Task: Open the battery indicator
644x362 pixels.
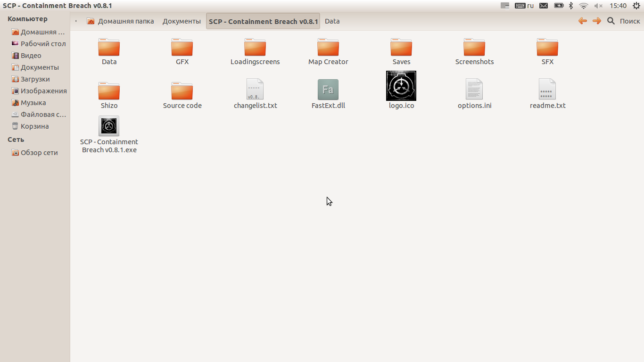Action: [x=559, y=6]
